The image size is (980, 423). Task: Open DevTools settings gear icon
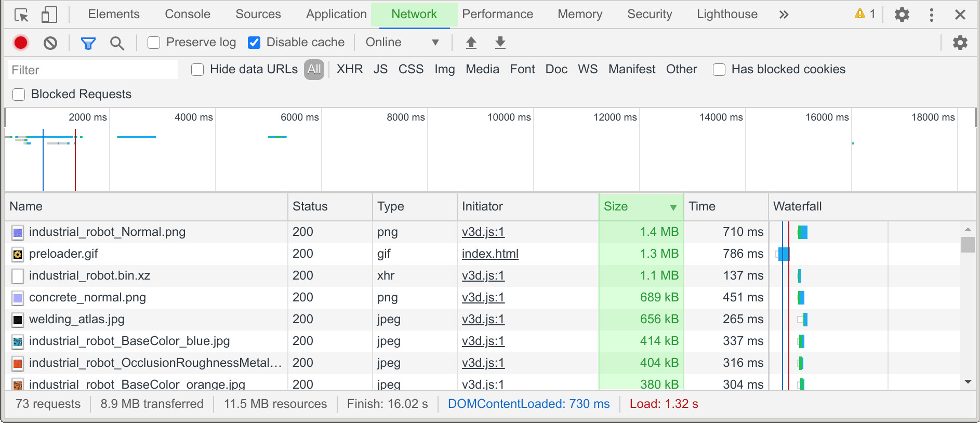[902, 15]
